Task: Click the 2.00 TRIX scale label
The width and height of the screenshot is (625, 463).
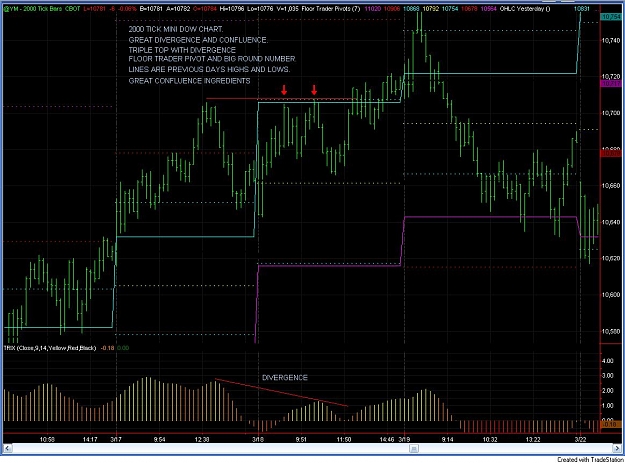Action: tap(608, 390)
